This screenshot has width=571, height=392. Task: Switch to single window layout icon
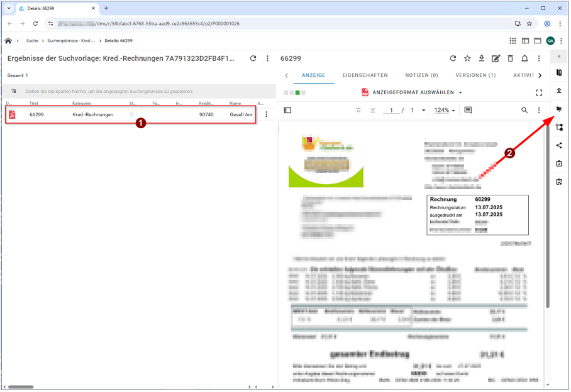538,41
